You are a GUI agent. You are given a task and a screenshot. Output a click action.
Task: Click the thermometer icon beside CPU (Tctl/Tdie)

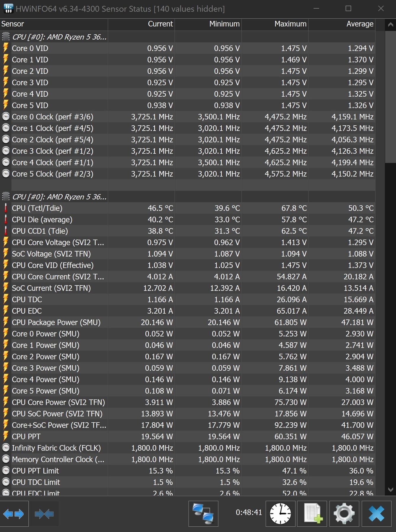[x=6, y=208]
